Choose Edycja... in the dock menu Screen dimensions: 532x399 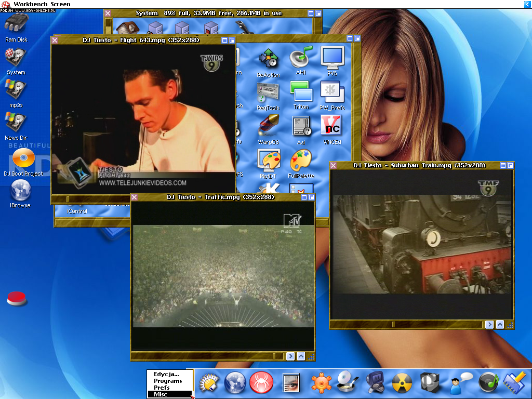point(166,374)
